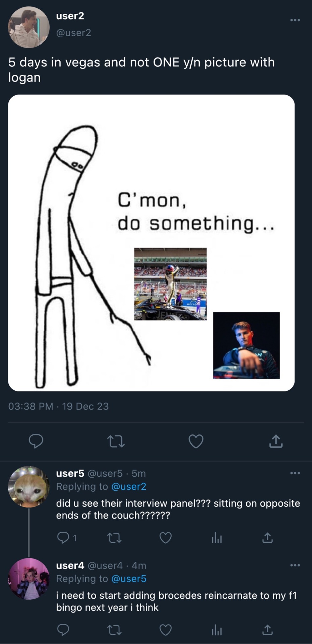
Task: Share user5's reply
Action: pos(267,538)
